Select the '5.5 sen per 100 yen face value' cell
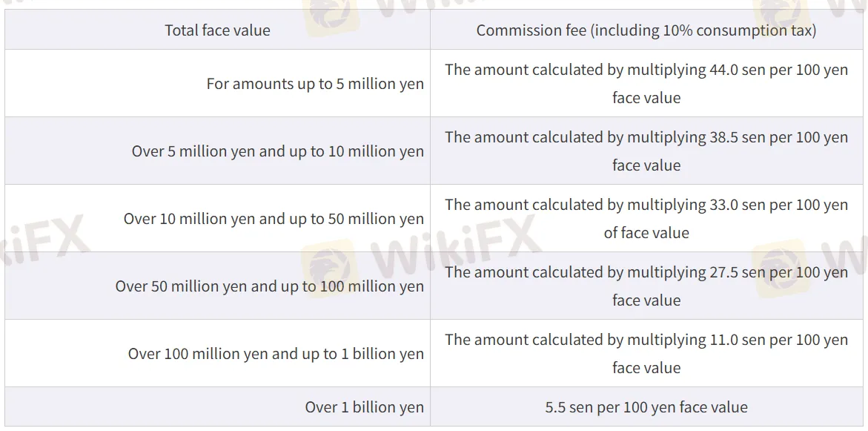The width and height of the screenshot is (868, 431). pyautogui.click(x=646, y=407)
